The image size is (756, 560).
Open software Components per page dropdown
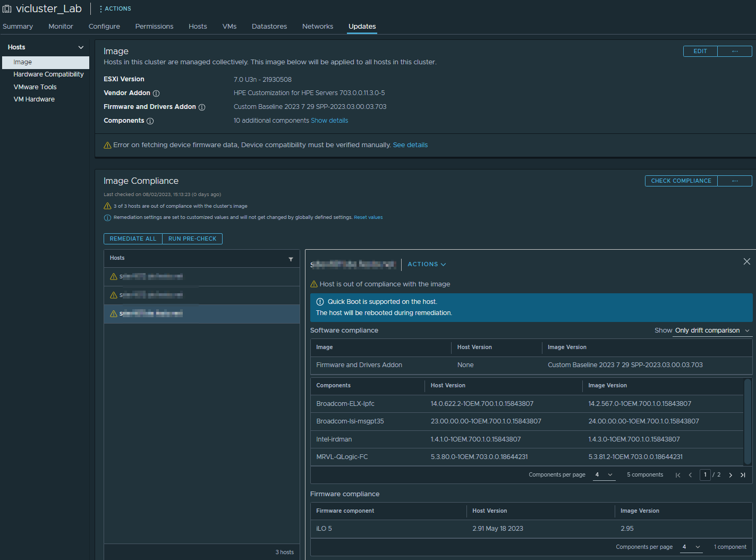point(604,475)
